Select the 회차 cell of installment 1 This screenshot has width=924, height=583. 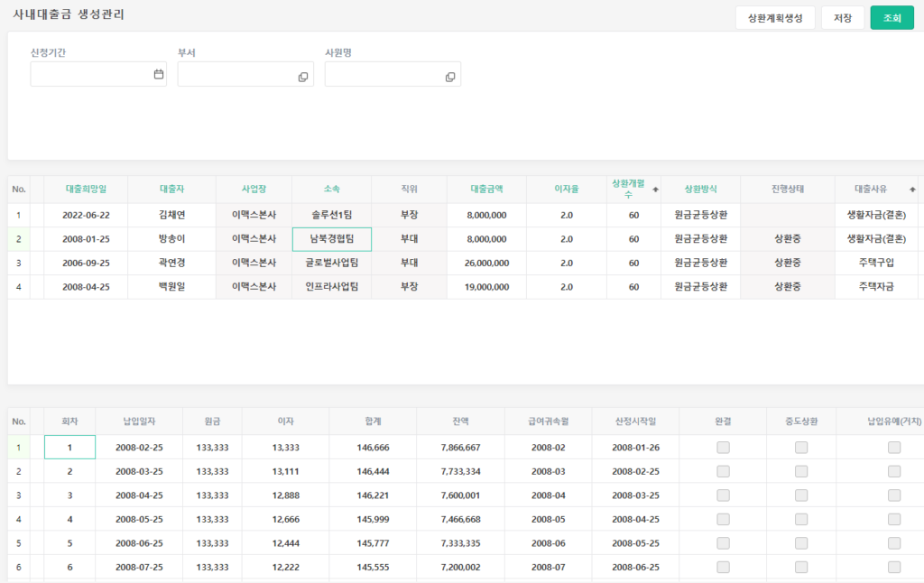pos(69,448)
